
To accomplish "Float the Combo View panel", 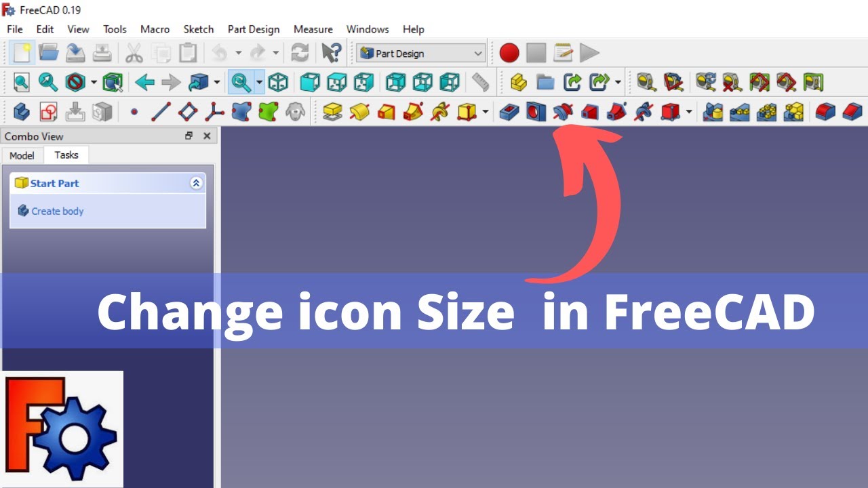I will coord(189,136).
